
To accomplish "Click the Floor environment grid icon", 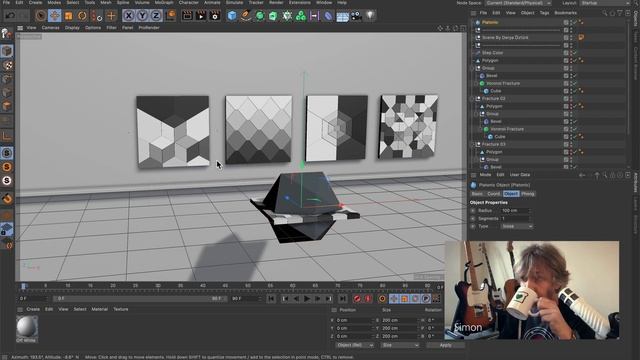I will point(342,16).
